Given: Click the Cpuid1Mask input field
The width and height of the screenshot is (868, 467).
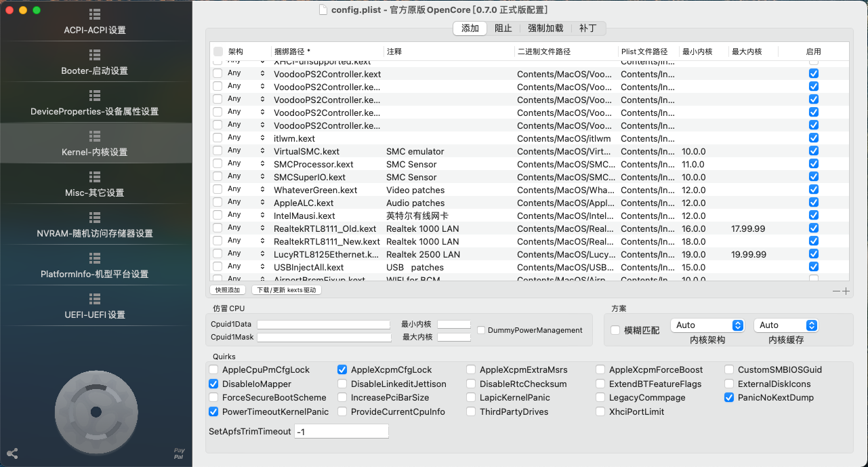Looking at the screenshot, I should tap(324, 338).
